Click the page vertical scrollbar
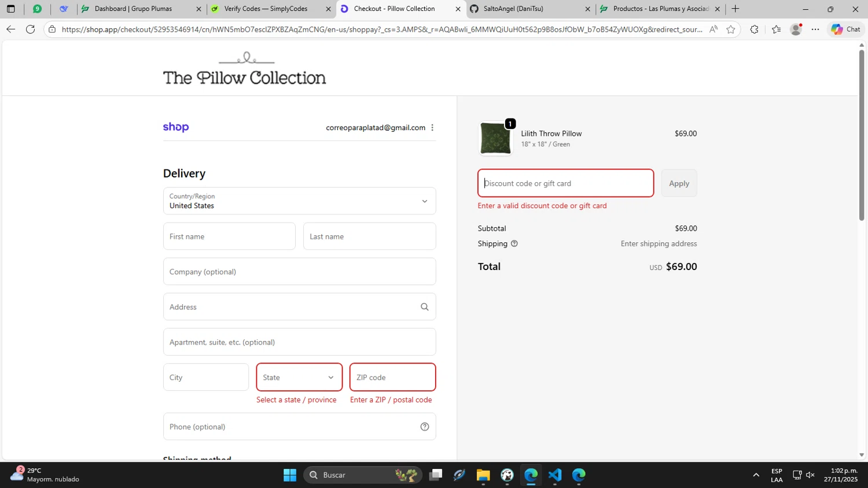Image resolution: width=868 pixels, height=488 pixels. pos(862,135)
